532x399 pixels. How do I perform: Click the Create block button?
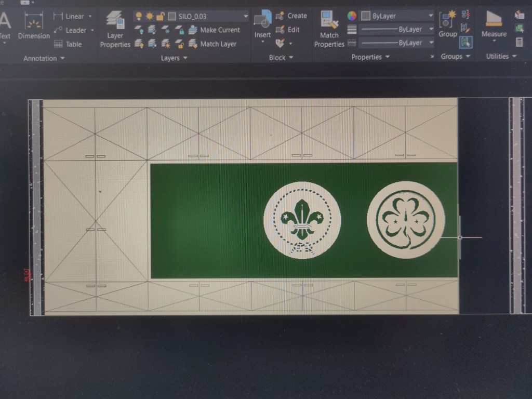(x=291, y=16)
